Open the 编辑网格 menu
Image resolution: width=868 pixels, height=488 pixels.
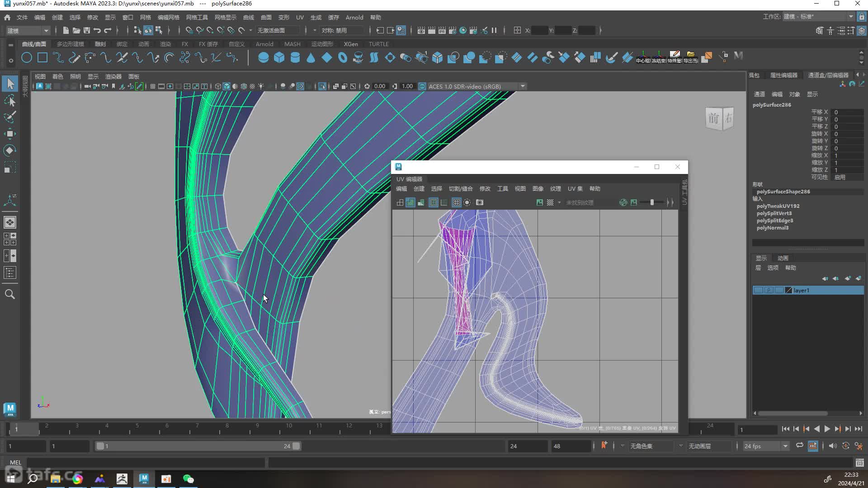tap(168, 17)
